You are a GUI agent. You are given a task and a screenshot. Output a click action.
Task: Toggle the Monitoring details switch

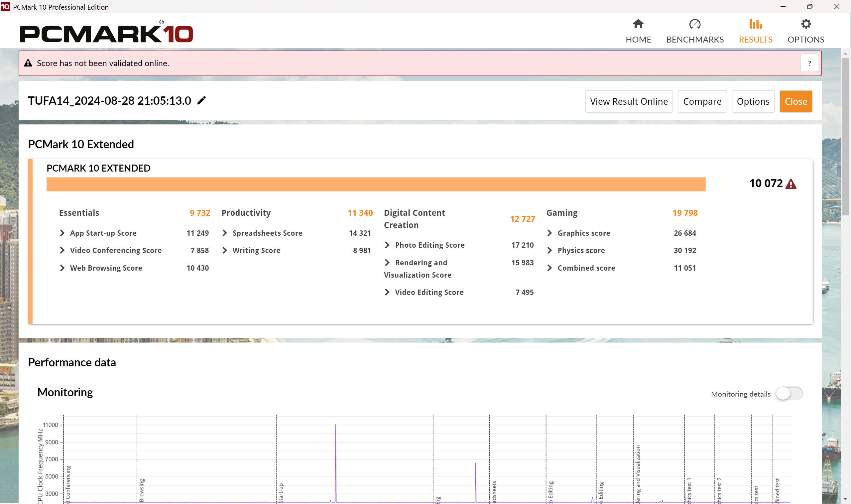[x=789, y=394]
